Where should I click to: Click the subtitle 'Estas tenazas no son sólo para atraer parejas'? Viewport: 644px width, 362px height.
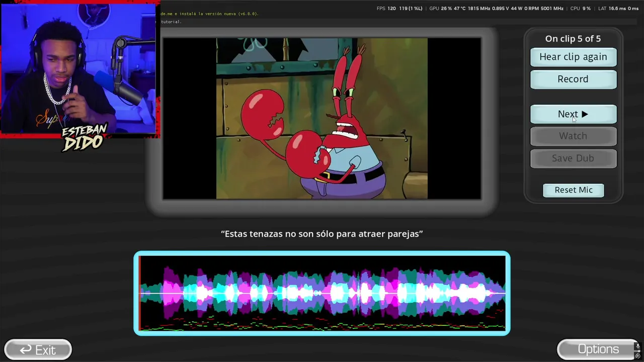[322, 234]
